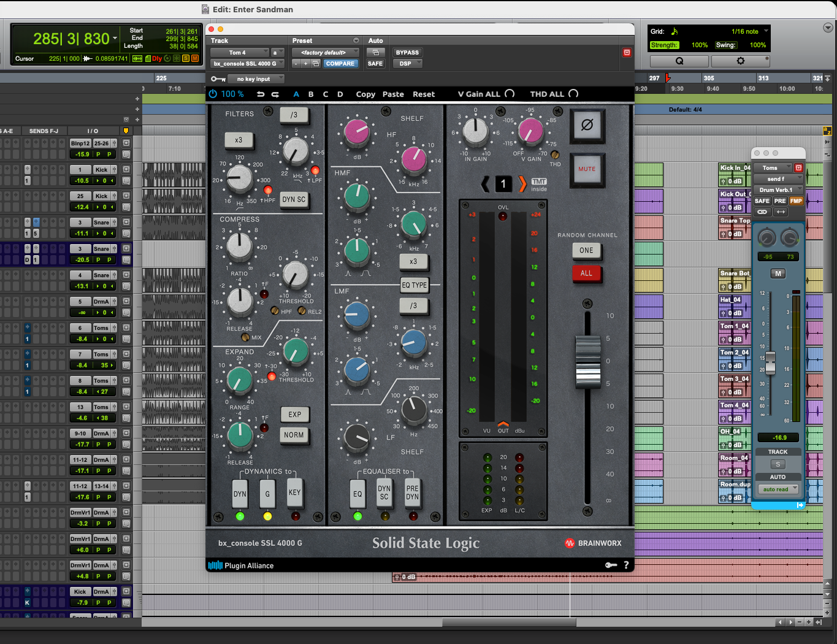Click the Plugin Alliance logo
The height and width of the screenshot is (644, 837).
coord(241,565)
